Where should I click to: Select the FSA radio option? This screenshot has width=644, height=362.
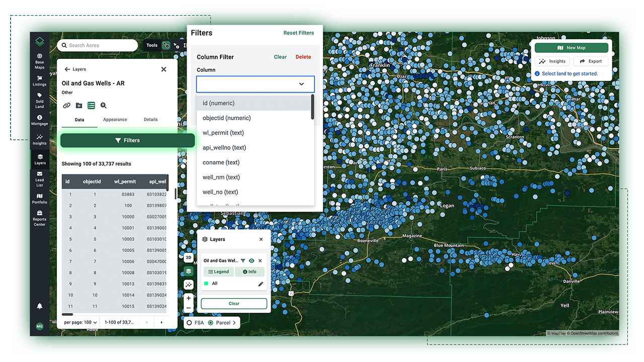tap(189, 323)
